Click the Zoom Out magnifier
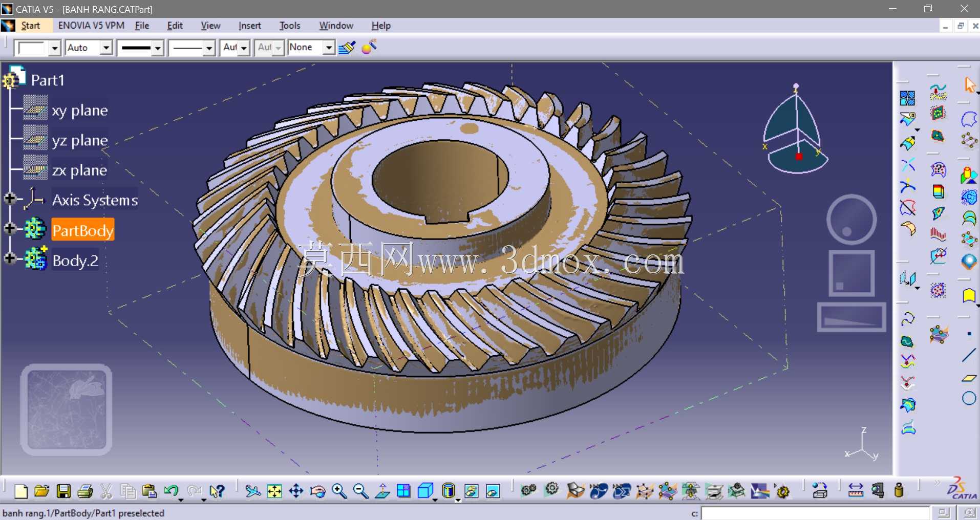Image resolution: width=980 pixels, height=520 pixels. [x=360, y=491]
